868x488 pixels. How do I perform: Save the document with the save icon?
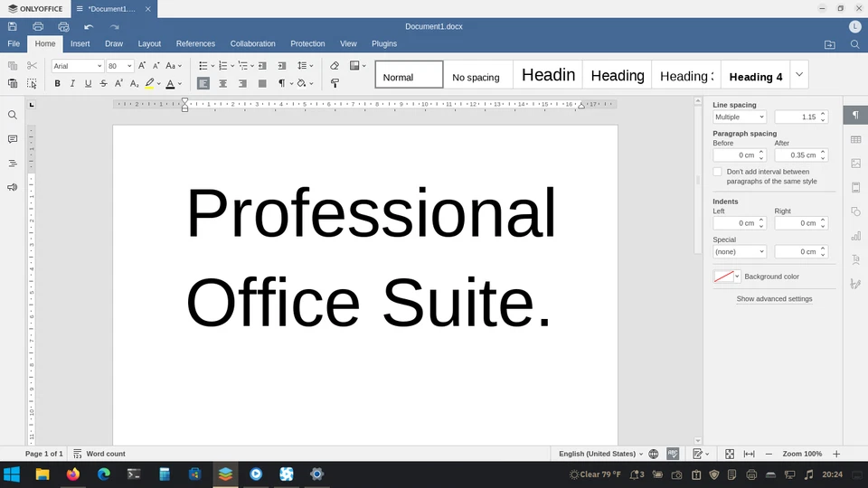(12, 26)
